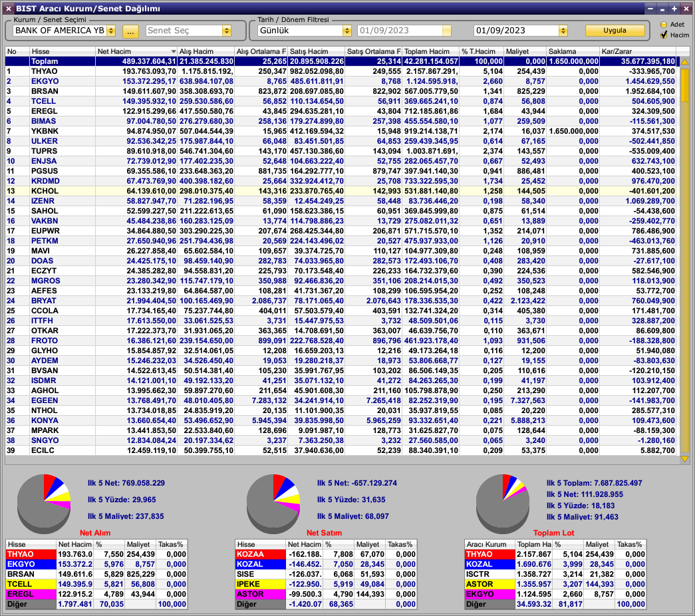Select the KCHOL highlighted row

pos(341,191)
